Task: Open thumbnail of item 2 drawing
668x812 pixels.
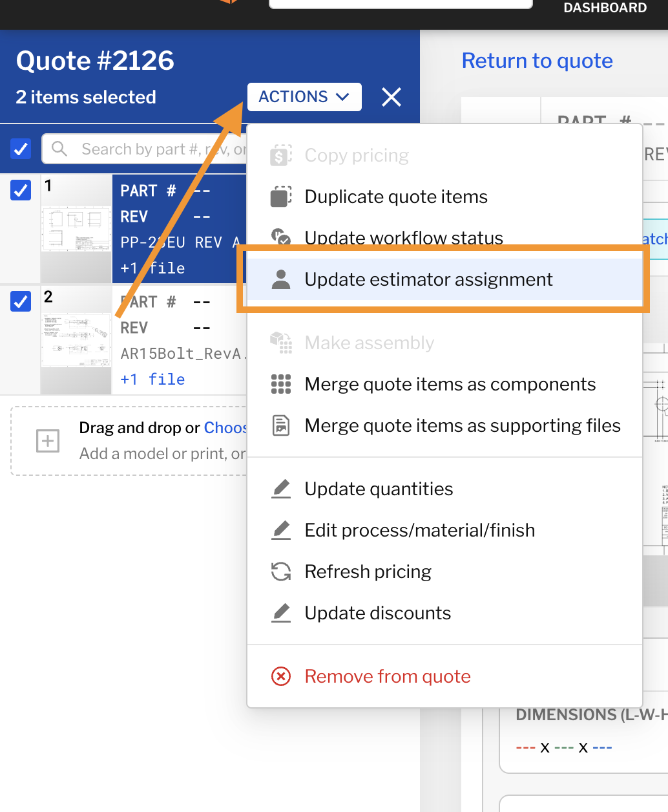Action: pos(76,340)
